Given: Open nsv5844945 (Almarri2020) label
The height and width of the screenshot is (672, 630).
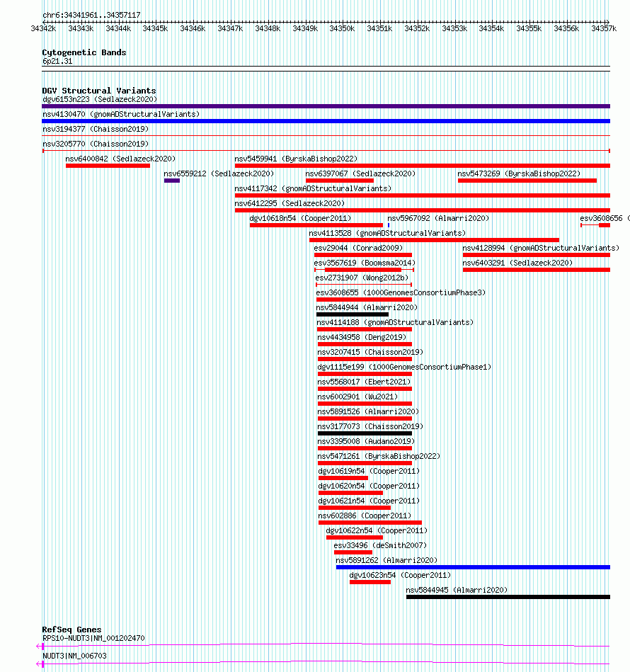Looking at the screenshot, I should point(457,590).
